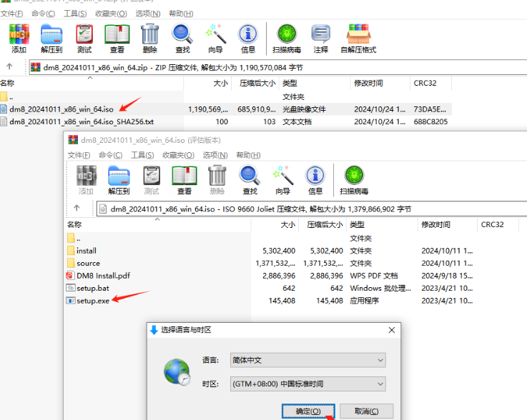Open 选项(N) menu in iso window
This screenshot has height=420, width=527.
click(215, 155)
